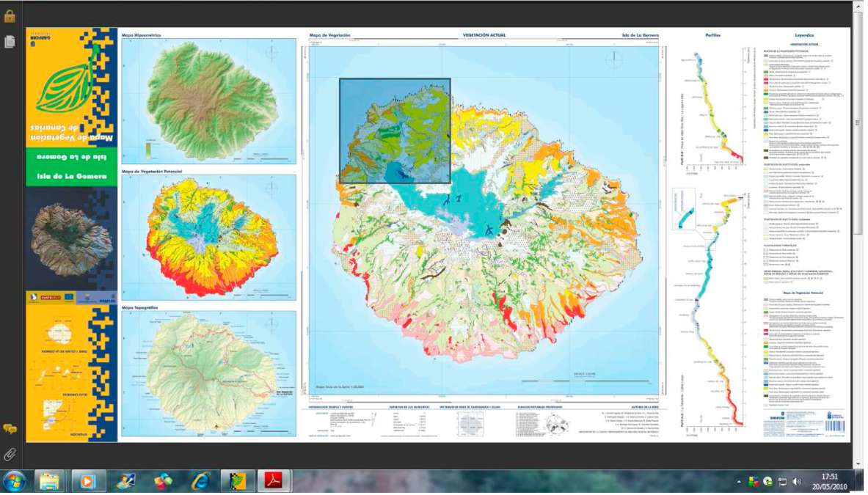The width and height of the screenshot is (868, 495).
Task: Click the vertical scrollbar up arrow
Action: click(858, 7)
